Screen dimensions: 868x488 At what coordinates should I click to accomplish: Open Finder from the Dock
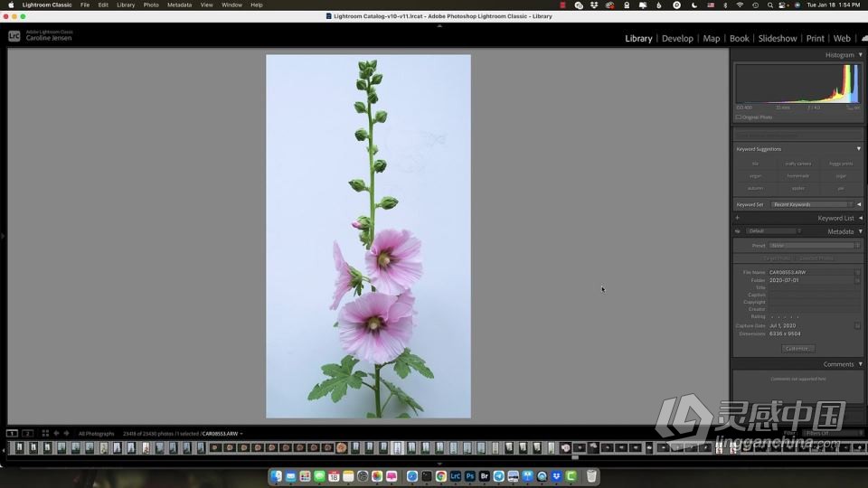(276, 476)
